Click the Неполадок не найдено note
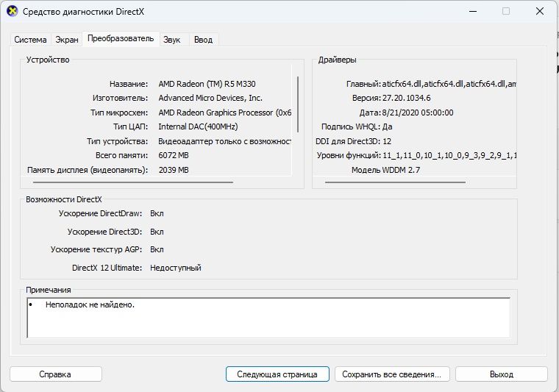 coord(90,304)
